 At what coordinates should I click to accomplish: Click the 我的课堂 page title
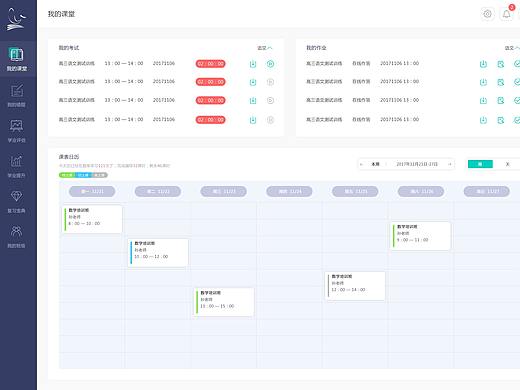(61, 14)
